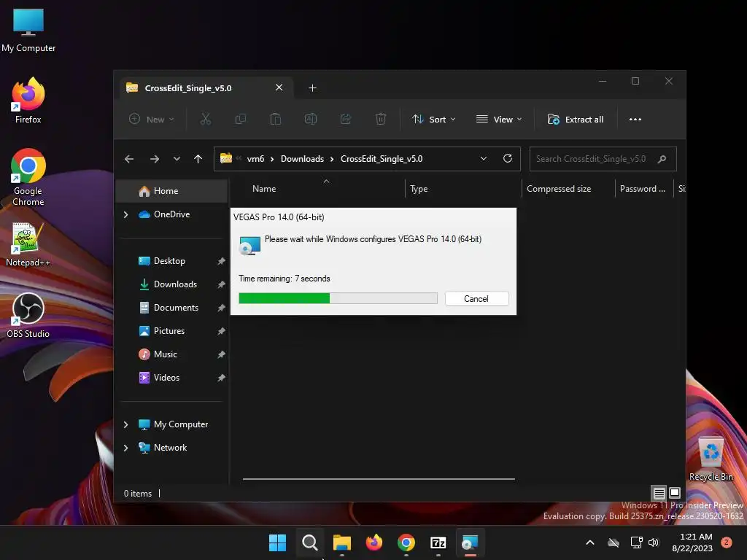Sort by the Name column header
The height and width of the screenshot is (560, 747).
click(x=264, y=189)
